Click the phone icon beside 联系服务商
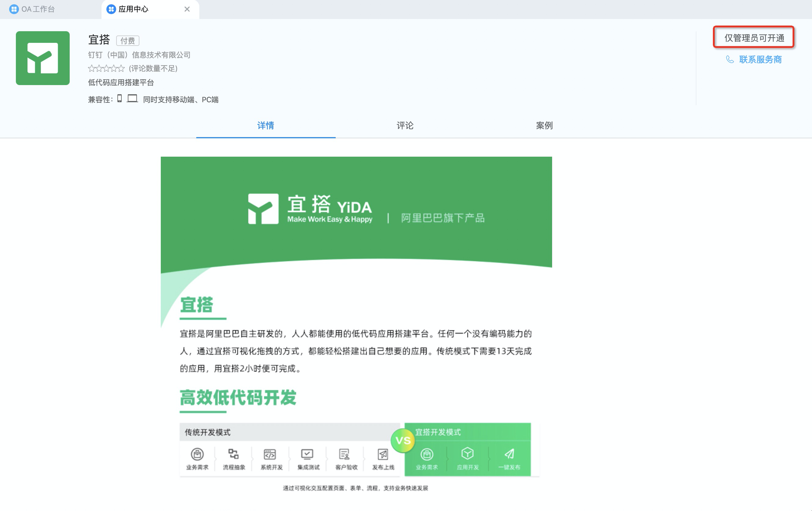 pos(729,59)
